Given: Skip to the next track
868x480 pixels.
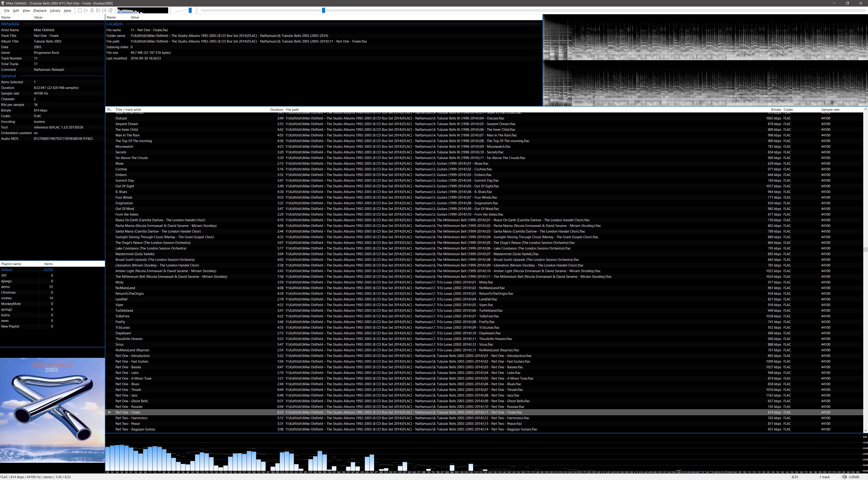Looking at the screenshot, I should pos(104,10).
